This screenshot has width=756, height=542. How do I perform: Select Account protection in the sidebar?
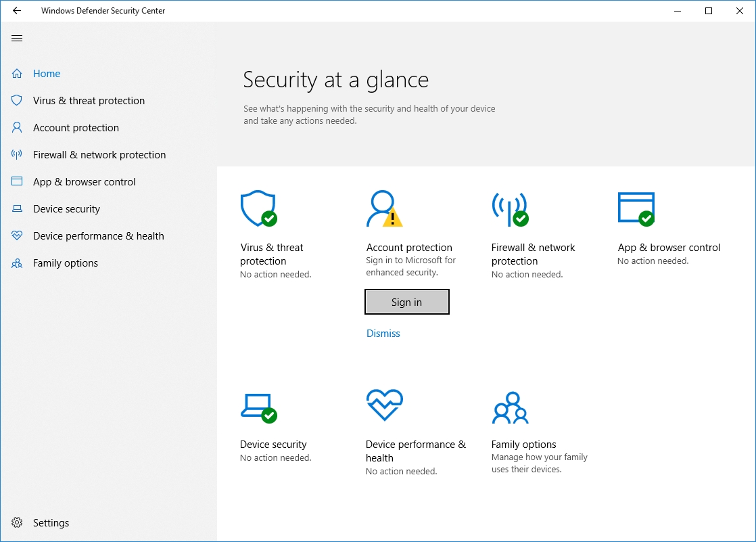[x=76, y=128]
